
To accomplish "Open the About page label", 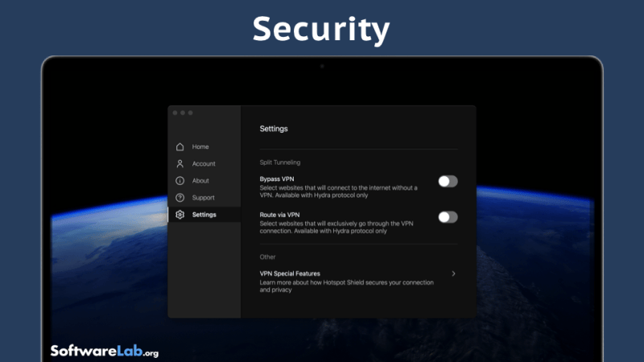I will point(200,180).
